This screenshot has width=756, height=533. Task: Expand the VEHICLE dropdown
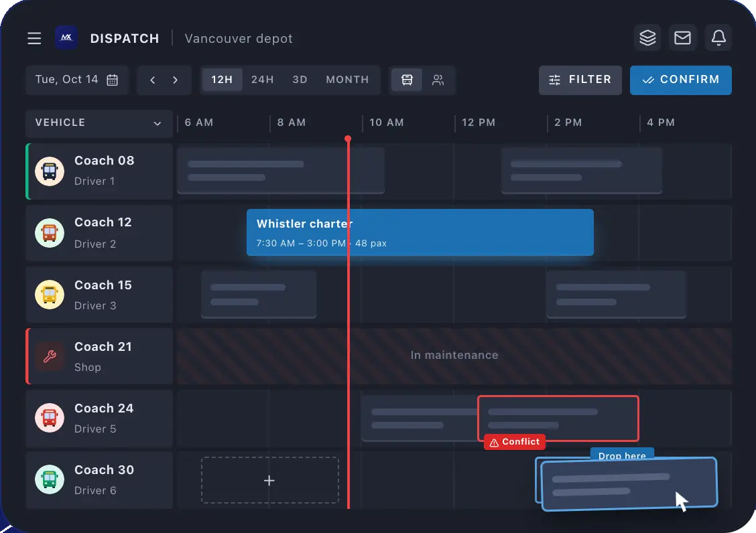point(99,123)
